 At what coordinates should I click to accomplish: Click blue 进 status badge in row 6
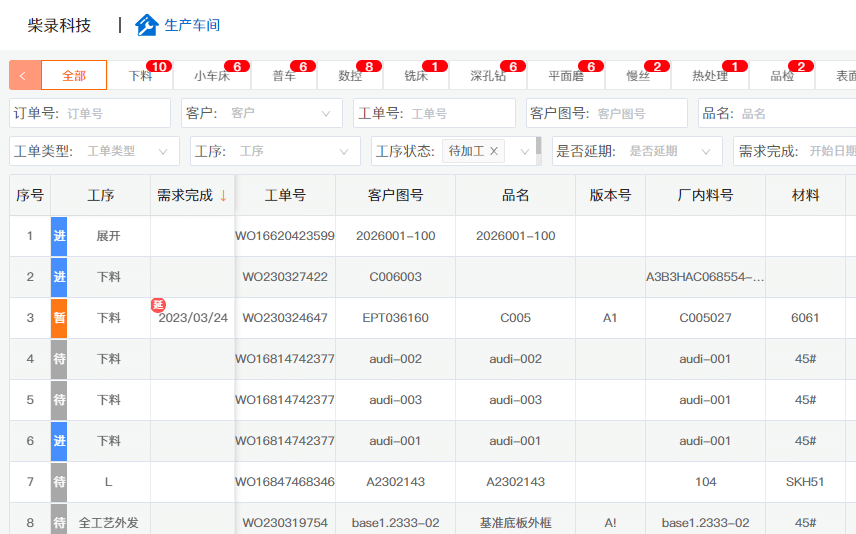[x=59, y=441]
